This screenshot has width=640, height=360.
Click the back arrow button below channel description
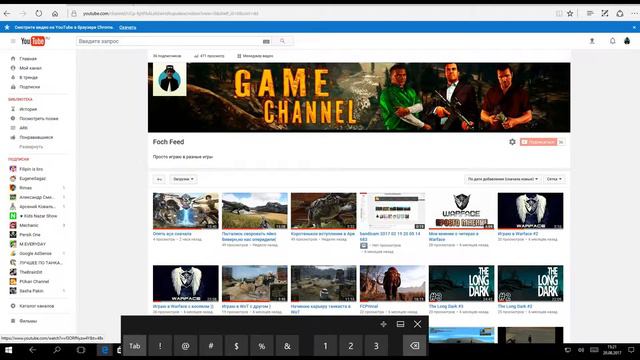159,179
